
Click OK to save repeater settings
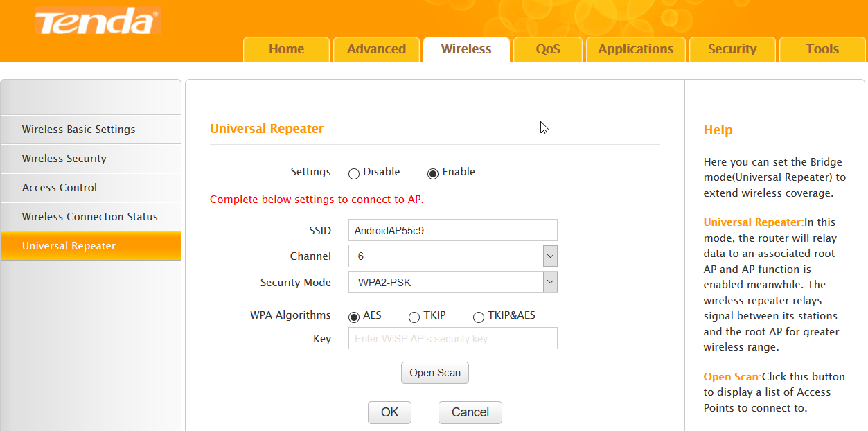coord(389,412)
